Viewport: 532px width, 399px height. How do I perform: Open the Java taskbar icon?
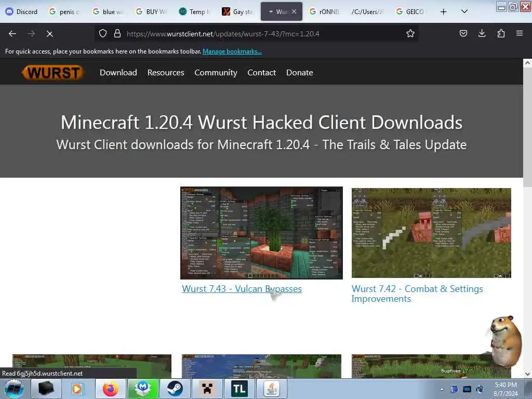pos(271,389)
